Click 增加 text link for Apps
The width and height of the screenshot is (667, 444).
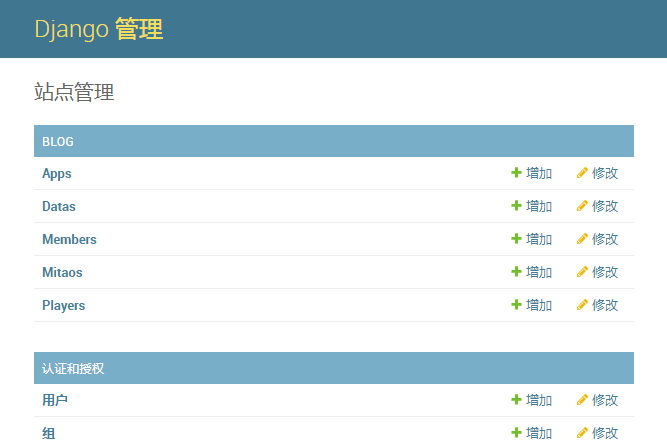(539, 173)
